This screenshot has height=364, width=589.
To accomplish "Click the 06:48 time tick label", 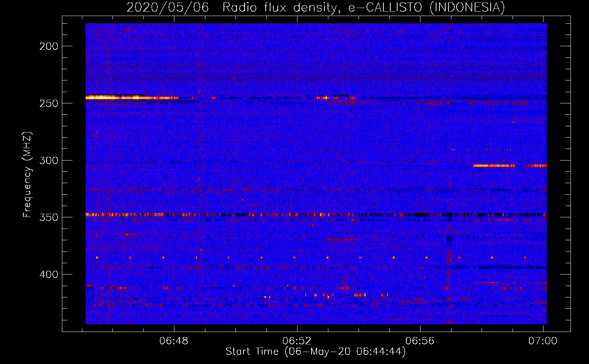I will [x=174, y=341].
